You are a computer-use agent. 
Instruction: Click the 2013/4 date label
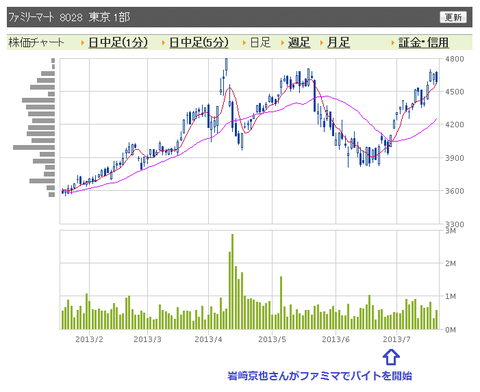pyautogui.click(x=208, y=339)
